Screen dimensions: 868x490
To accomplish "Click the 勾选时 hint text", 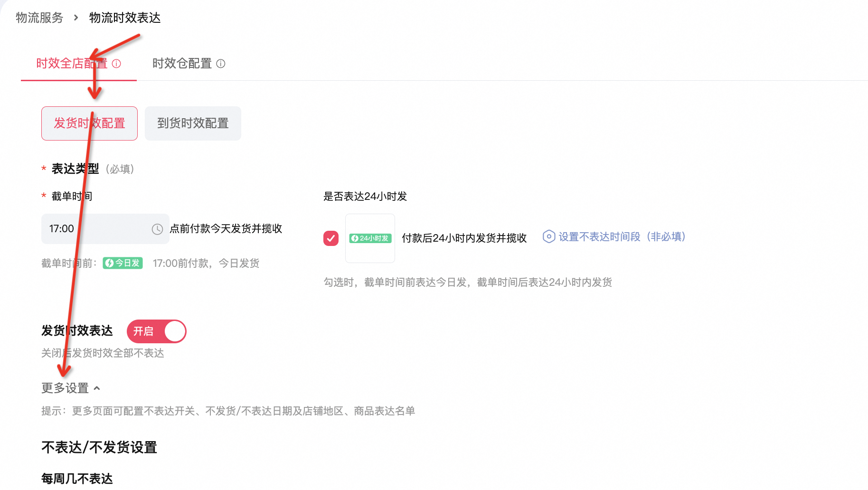I will [468, 283].
